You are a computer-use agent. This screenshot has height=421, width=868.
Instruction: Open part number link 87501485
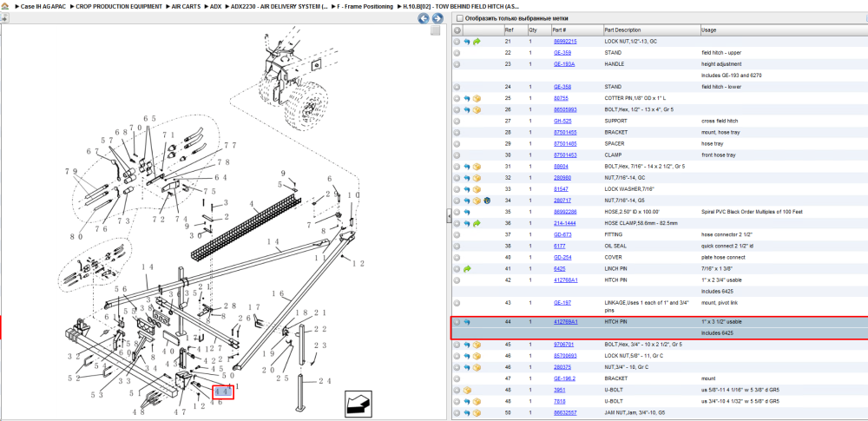point(565,143)
